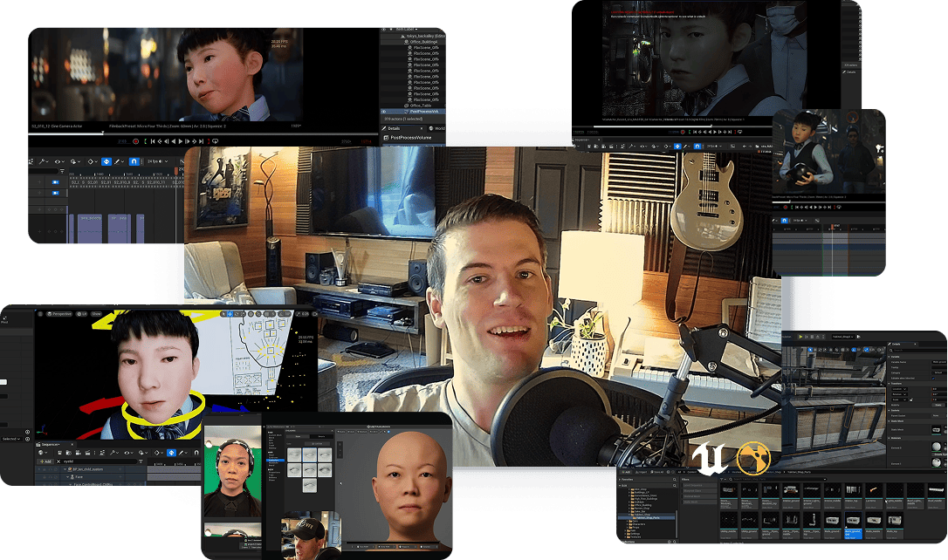Screen dimensions: 948x560
Task: Jump to sequence end in PostProcessVolume panel
Action: [202, 141]
